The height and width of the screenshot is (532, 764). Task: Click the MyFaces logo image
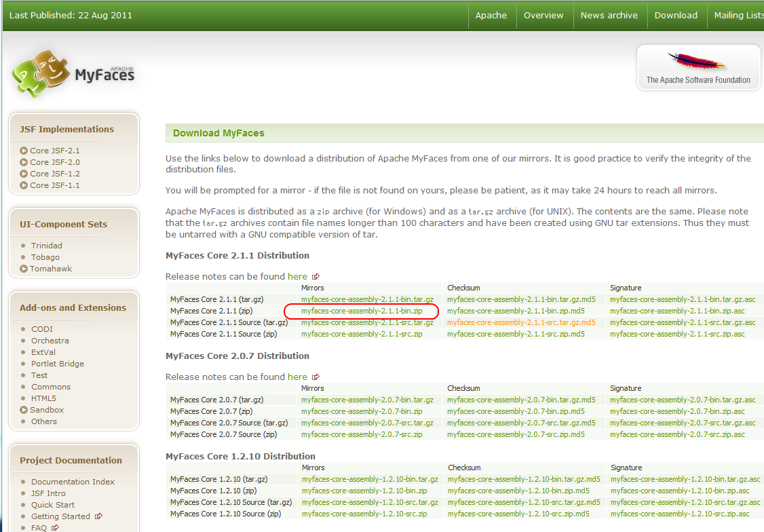(73, 73)
